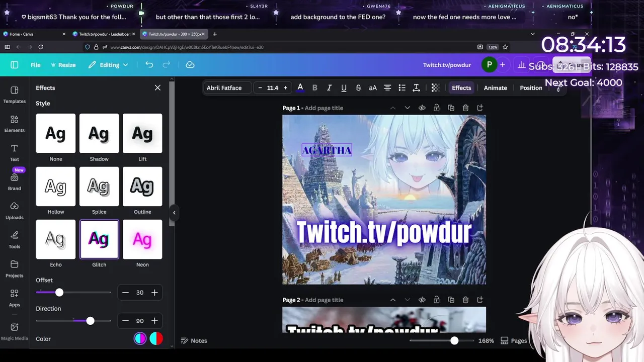Viewport: 644px width, 362px height.
Task: Move Page 1 up with chevron
Action: click(393, 108)
